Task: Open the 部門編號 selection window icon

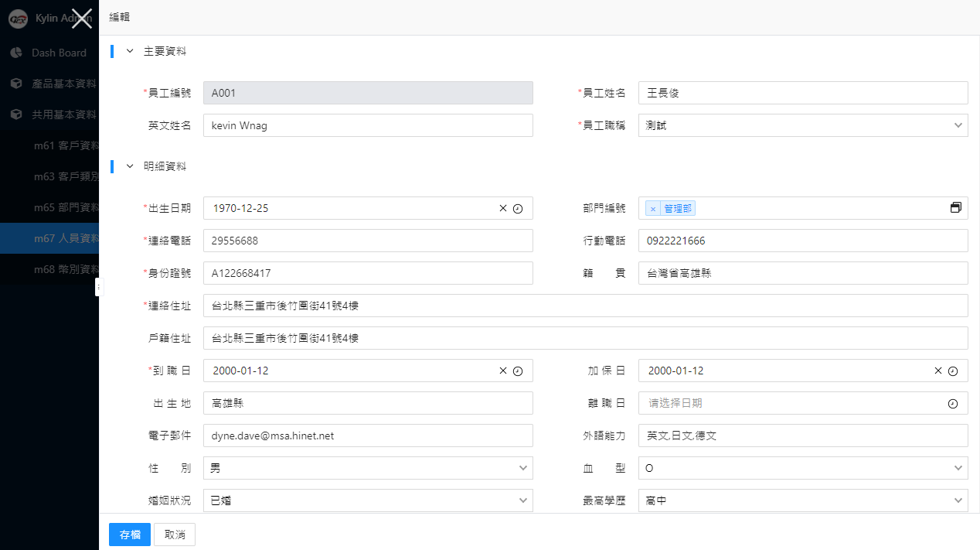Action: 956,208
